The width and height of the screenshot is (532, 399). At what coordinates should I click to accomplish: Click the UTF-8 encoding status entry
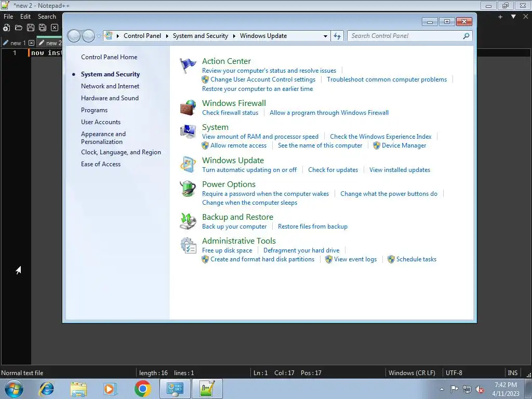[454, 373]
